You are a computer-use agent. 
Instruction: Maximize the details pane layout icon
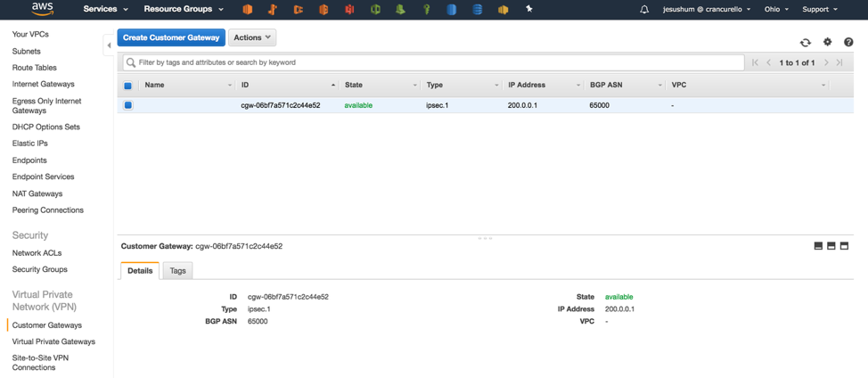pos(844,246)
